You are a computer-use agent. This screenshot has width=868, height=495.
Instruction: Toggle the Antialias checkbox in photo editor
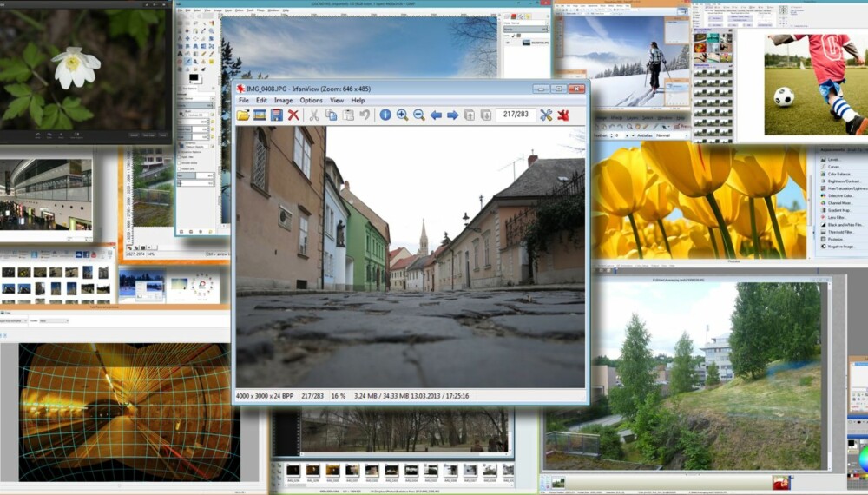(634, 135)
